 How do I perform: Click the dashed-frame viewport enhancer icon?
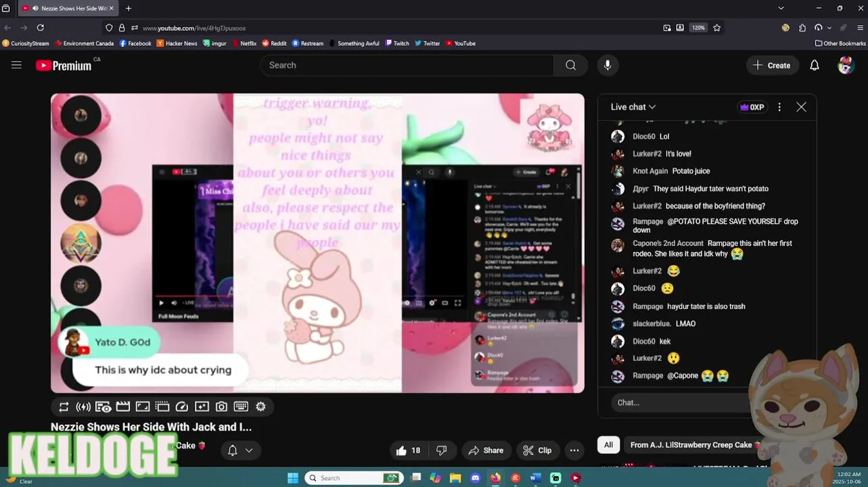(162, 407)
